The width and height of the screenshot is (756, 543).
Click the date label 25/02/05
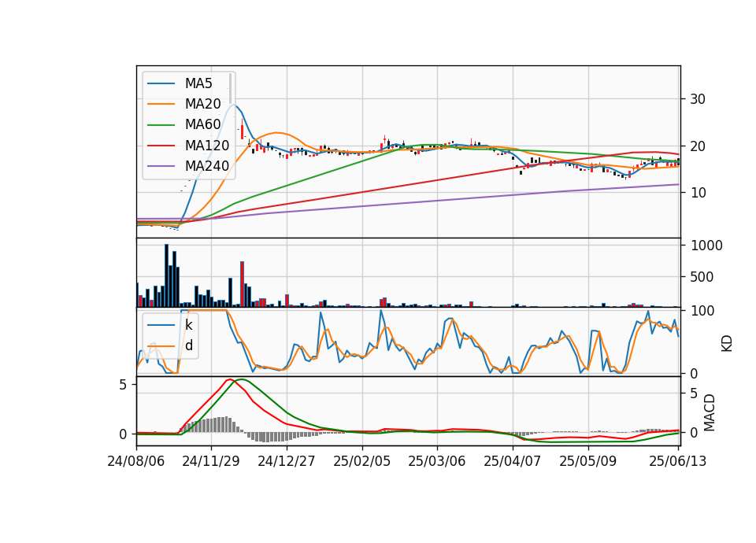[x=361, y=461]
